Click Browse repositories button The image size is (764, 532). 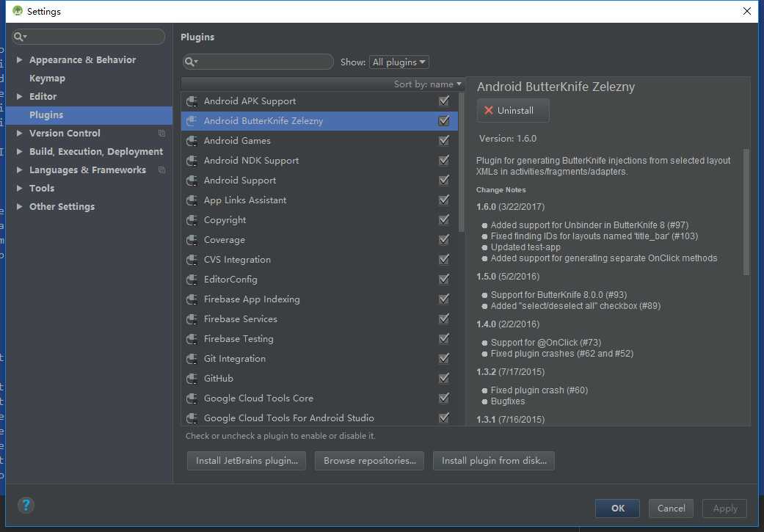[369, 461]
